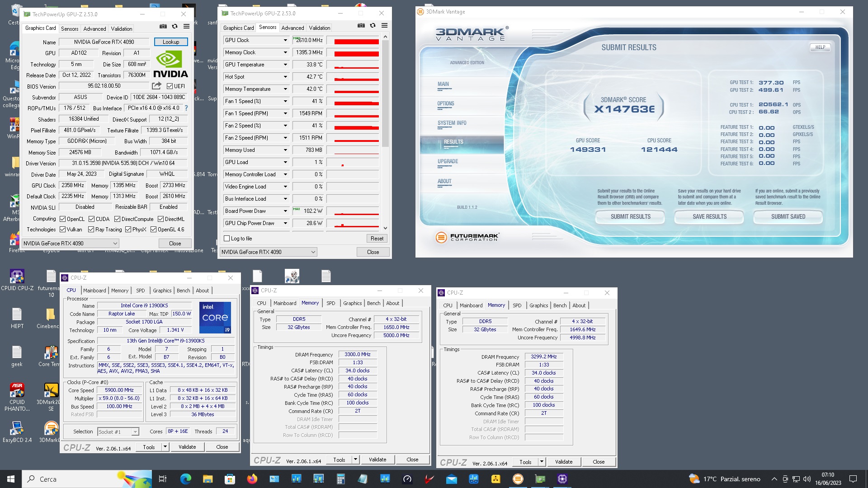This screenshot has width=868, height=488.
Task: Open CPUID CPU-Z desktop shortcut
Action: pyautogui.click(x=17, y=280)
